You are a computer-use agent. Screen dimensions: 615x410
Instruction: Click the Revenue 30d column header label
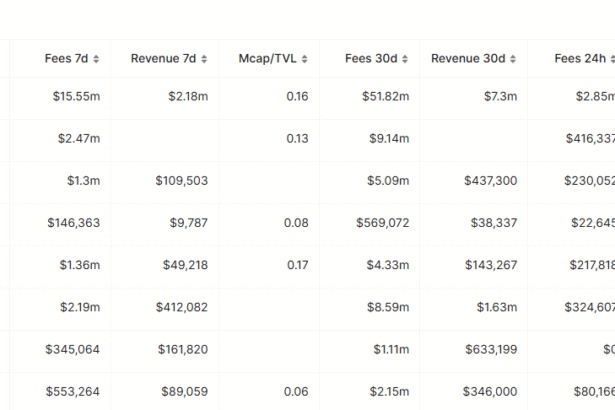[468, 59]
